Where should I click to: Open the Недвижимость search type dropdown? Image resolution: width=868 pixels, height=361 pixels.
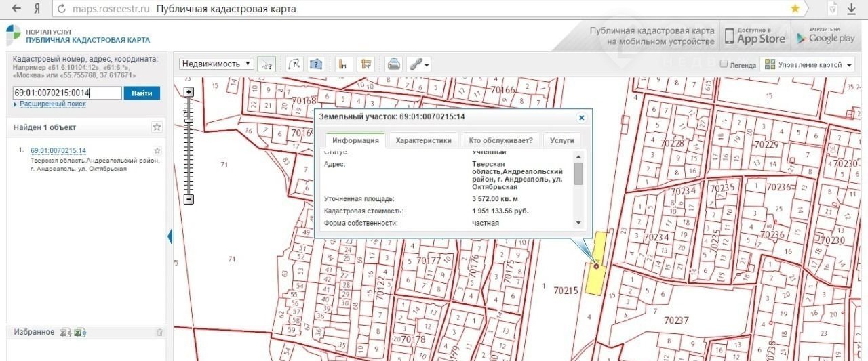(x=216, y=64)
